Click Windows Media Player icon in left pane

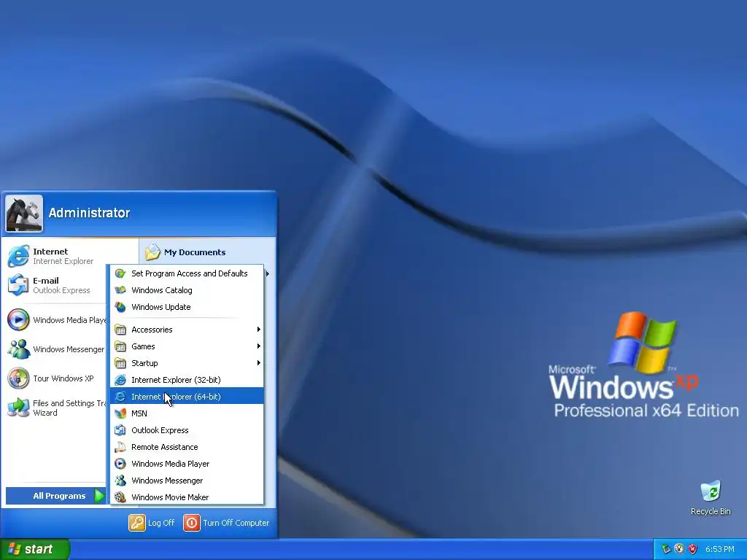click(x=18, y=319)
